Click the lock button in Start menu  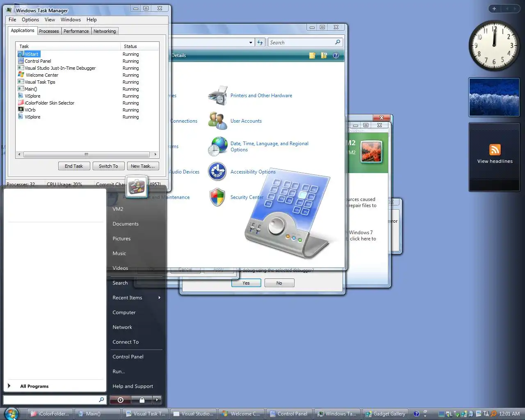[142, 399]
